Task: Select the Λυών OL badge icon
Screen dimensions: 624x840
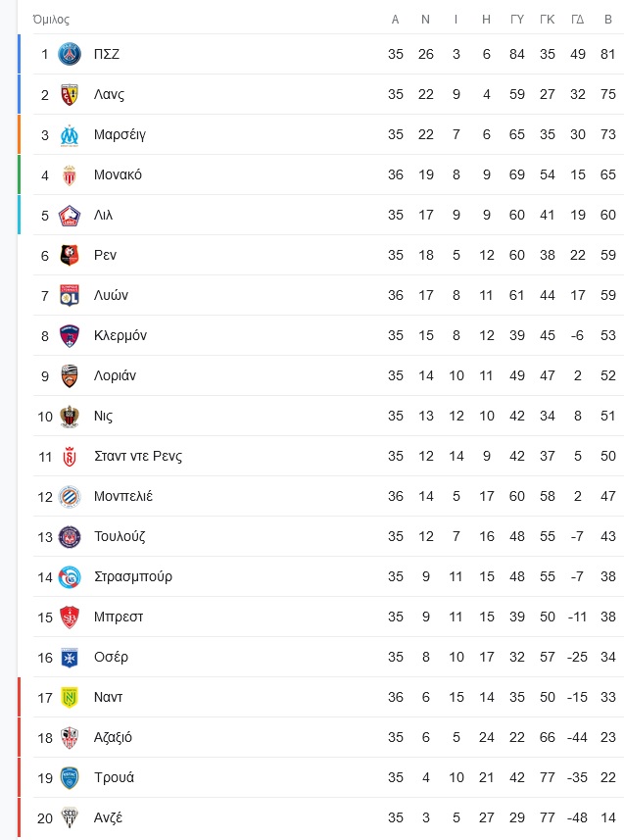Action: click(70, 296)
